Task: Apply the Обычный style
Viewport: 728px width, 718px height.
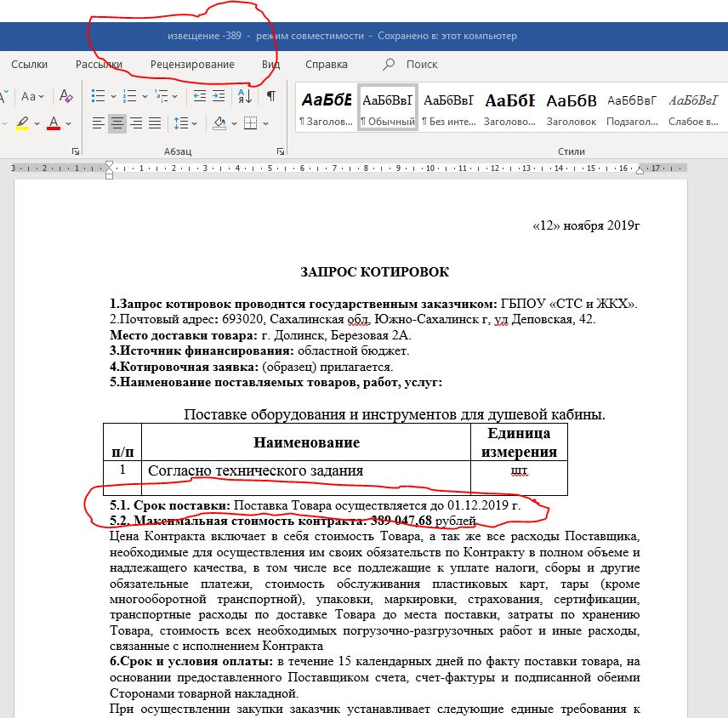Action: click(x=388, y=108)
